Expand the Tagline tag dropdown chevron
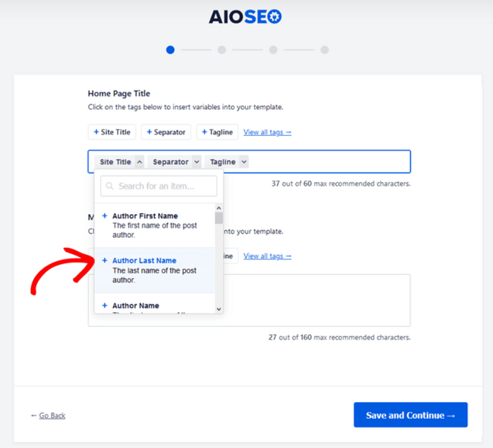Viewport: 493px width, 448px height. (244, 162)
